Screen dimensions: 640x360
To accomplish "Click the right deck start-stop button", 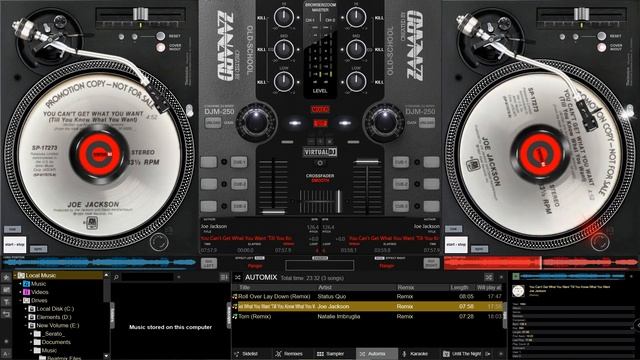I will [x=456, y=244].
